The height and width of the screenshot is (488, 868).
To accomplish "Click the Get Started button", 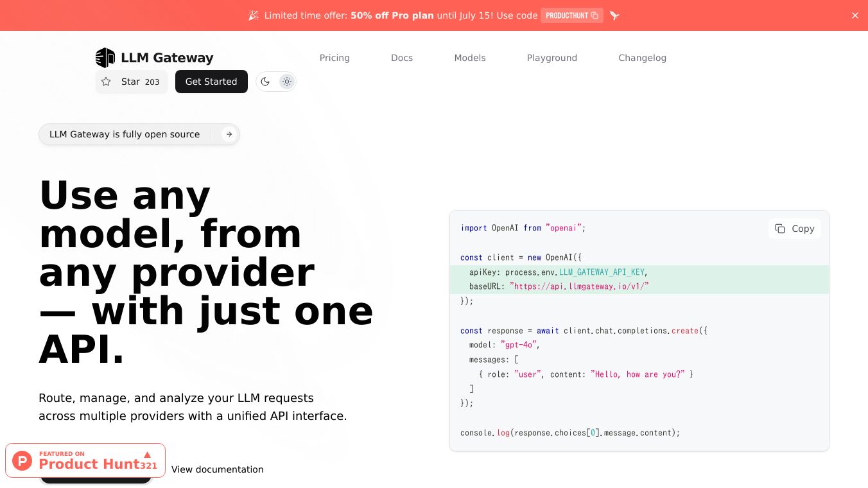I will click(211, 82).
